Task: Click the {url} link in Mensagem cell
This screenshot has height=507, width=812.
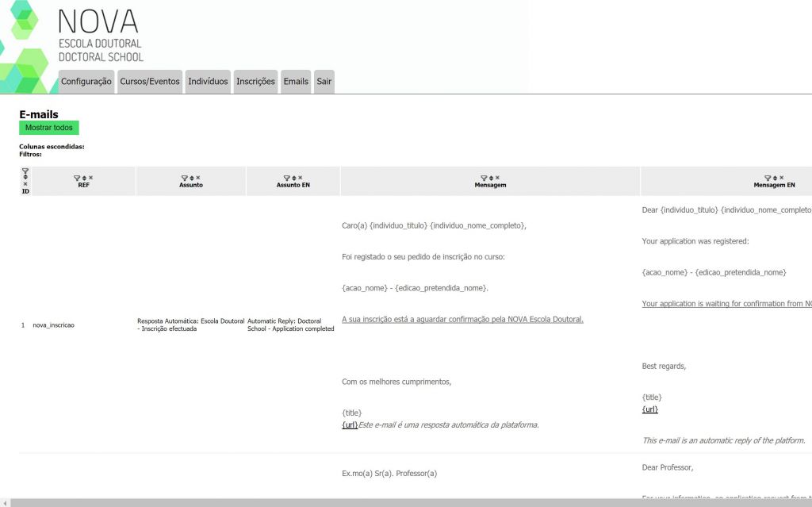Action: (x=350, y=424)
